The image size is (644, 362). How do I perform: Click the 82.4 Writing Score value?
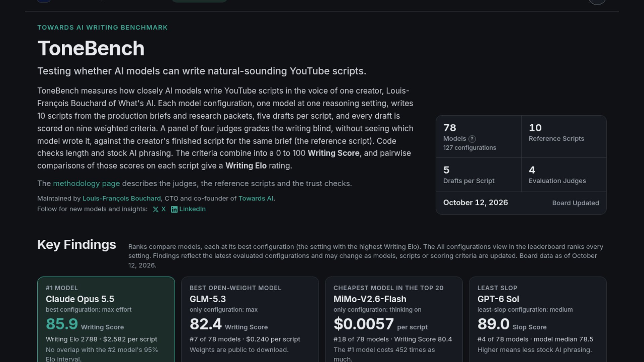(206, 324)
